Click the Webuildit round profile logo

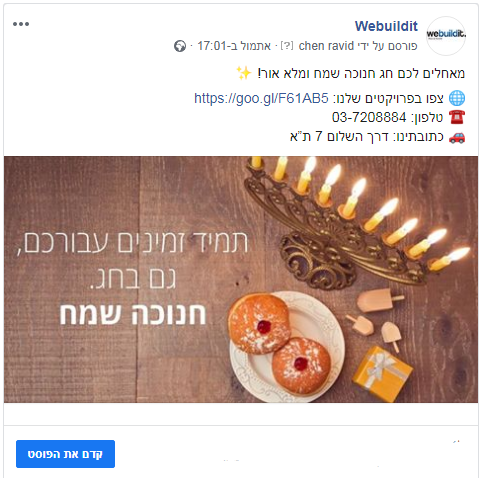click(x=446, y=35)
